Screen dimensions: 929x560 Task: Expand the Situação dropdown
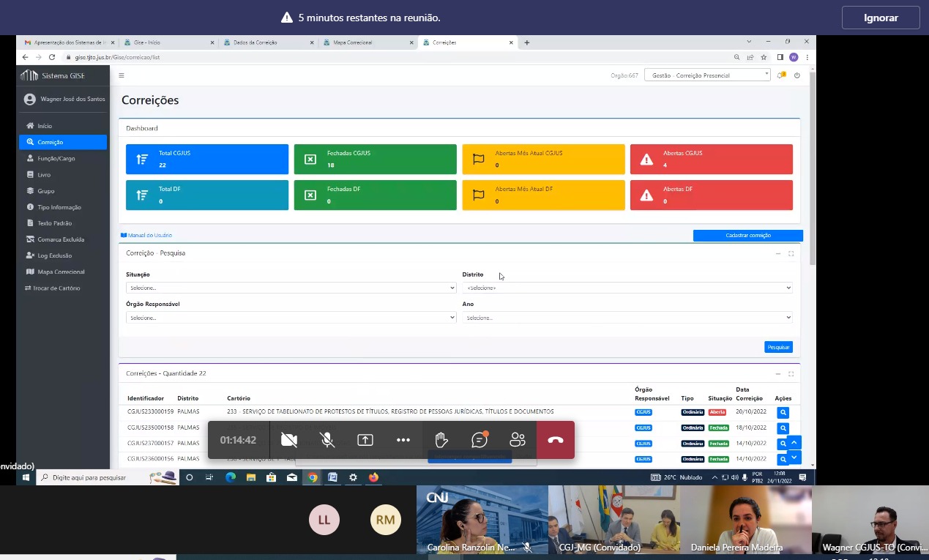pos(291,288)
